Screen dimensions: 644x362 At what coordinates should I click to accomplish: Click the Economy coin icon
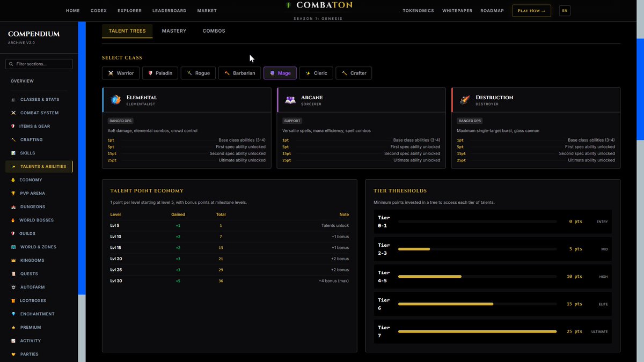13,180
